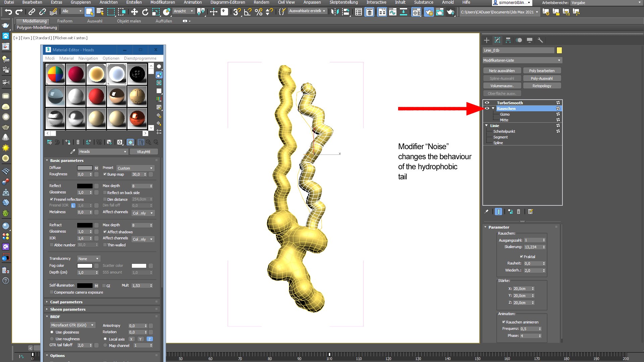Select the VrayMtl material dropdown

tap(143, 151)
